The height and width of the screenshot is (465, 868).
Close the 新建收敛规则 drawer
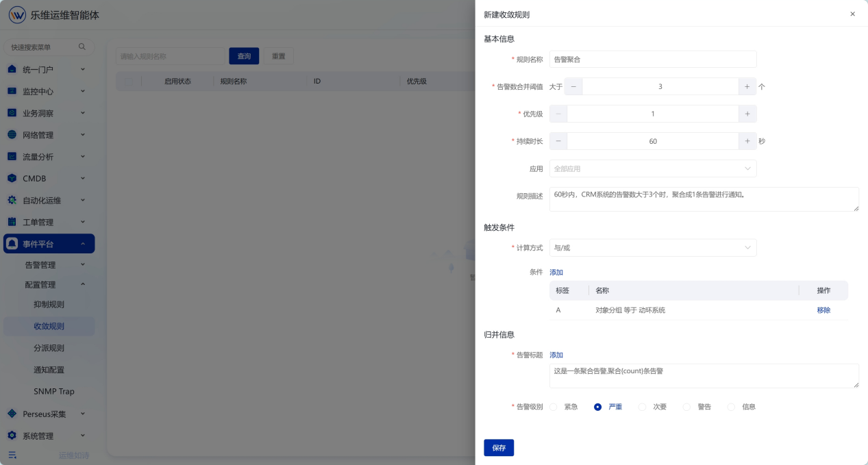tap(852, 14)
